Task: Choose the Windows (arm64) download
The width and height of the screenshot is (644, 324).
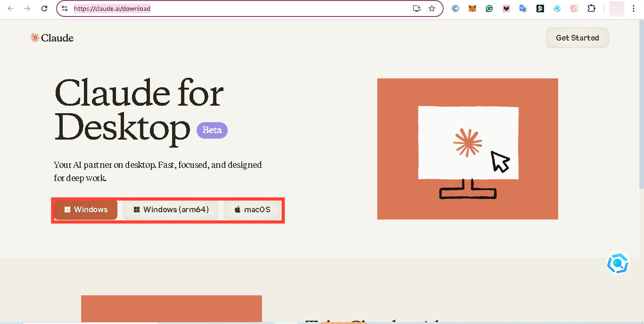Action: pyautogui.click(x=171, y=209)
